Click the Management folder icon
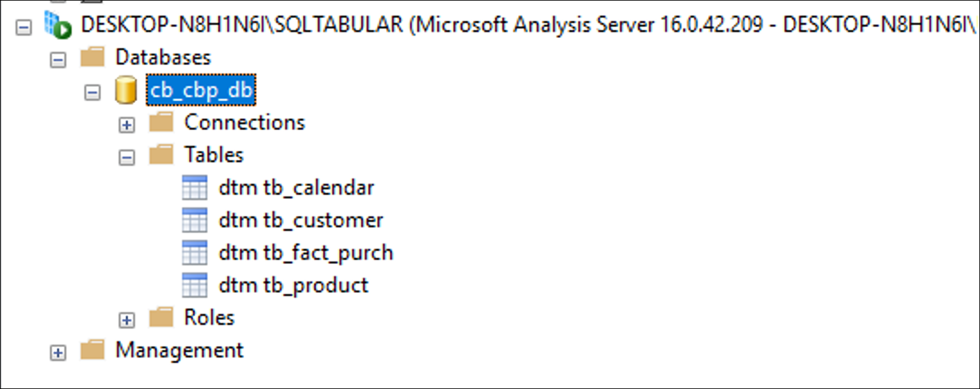The image size is (980, 389). [x=93, y=350]
